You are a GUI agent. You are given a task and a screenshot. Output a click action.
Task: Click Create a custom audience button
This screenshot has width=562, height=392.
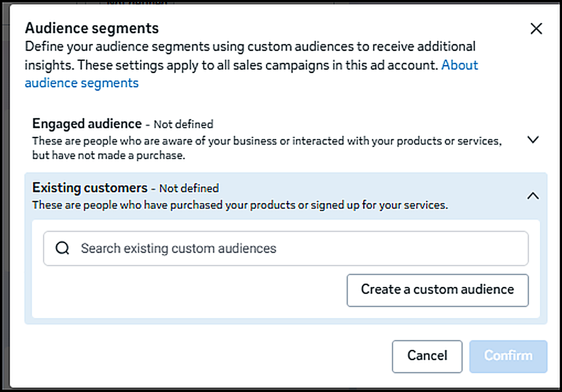pyautogui.click(x=438, y=290)
